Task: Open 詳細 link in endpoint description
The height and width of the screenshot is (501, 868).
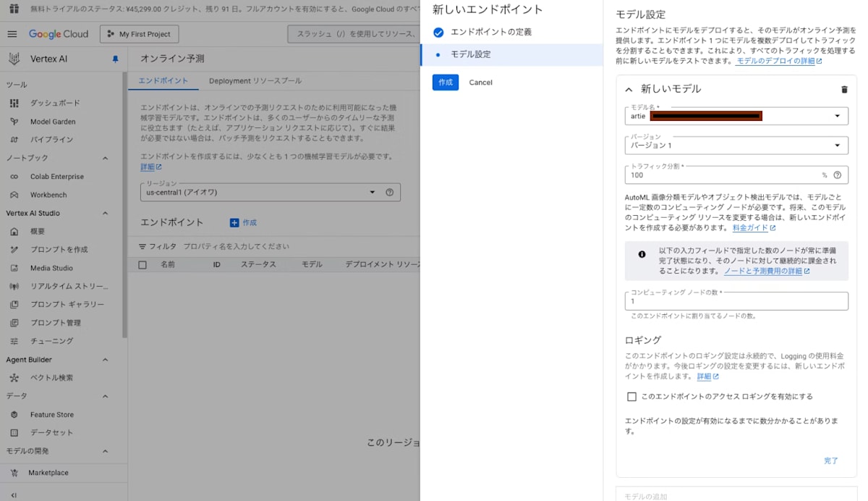Action: coord(151,167)
